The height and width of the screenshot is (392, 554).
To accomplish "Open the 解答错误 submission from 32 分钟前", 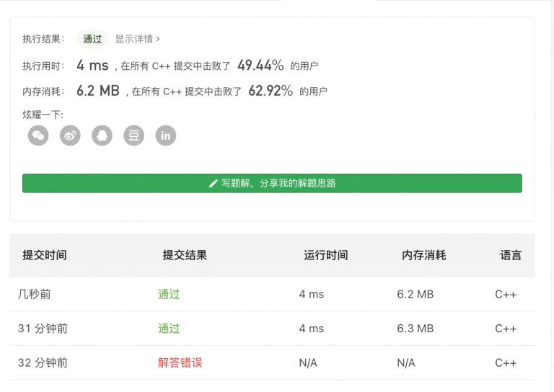I will (x=180, y=362).
